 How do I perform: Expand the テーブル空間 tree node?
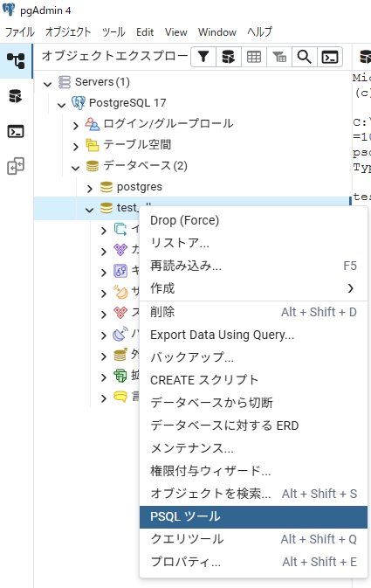pos(76,146)
